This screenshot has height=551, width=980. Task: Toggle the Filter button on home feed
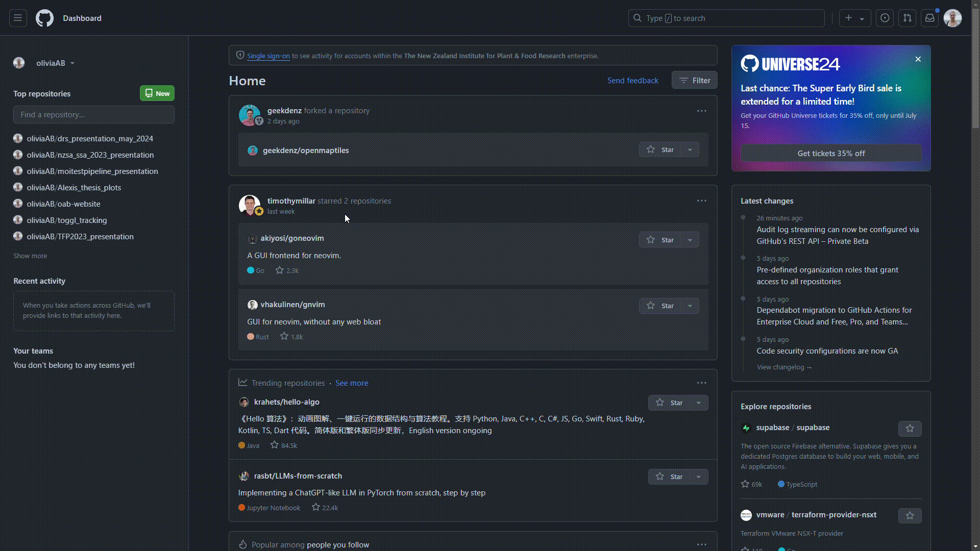pyautogui.click(x=694, y=80)
